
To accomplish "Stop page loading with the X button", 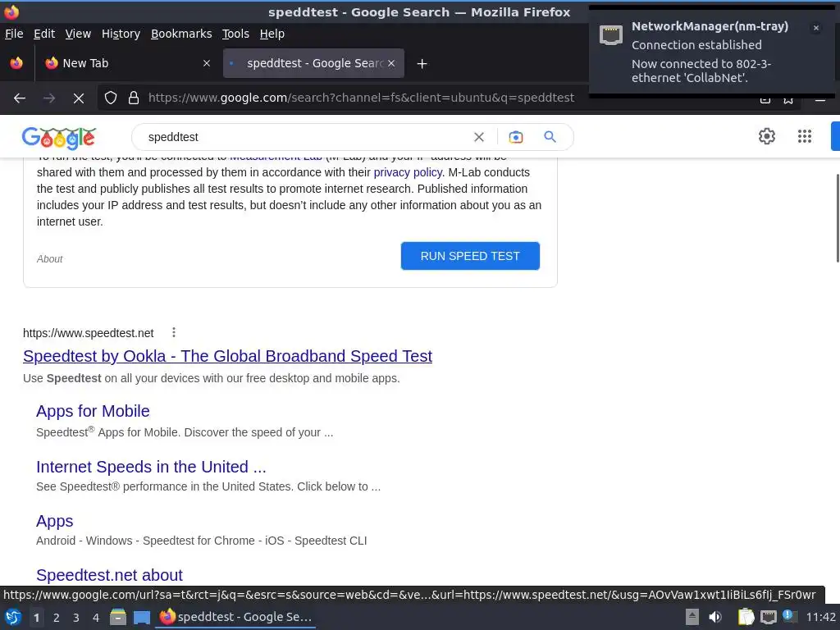I will point(78,98).
